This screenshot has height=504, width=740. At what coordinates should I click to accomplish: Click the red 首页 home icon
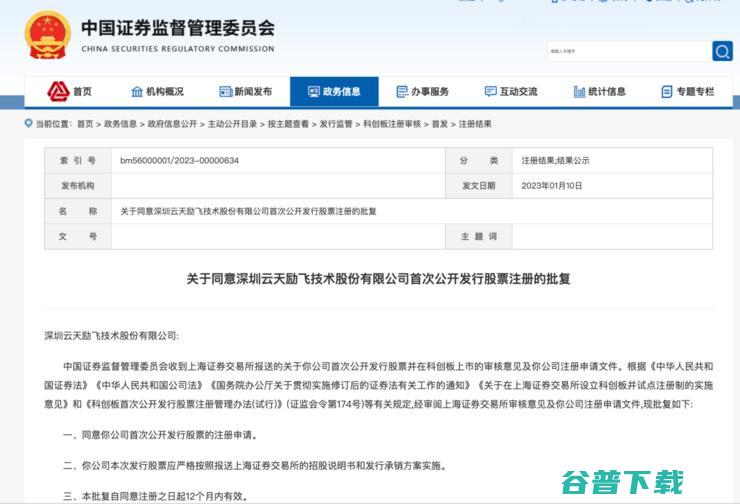[58, 91]
